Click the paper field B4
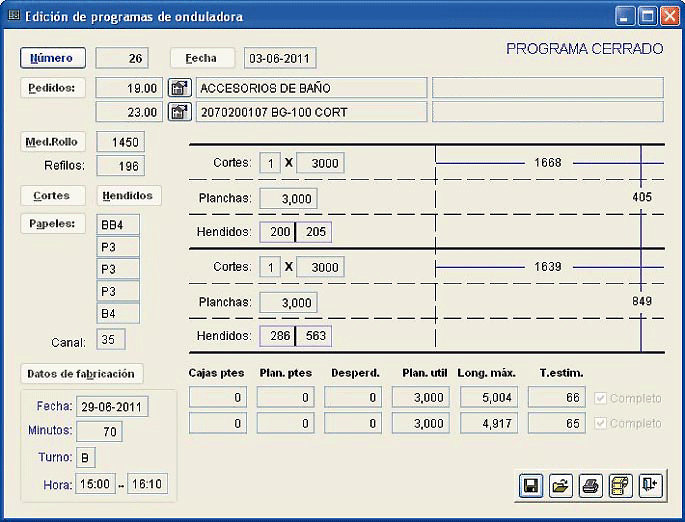Screen dimensions: 685x522 118,313
